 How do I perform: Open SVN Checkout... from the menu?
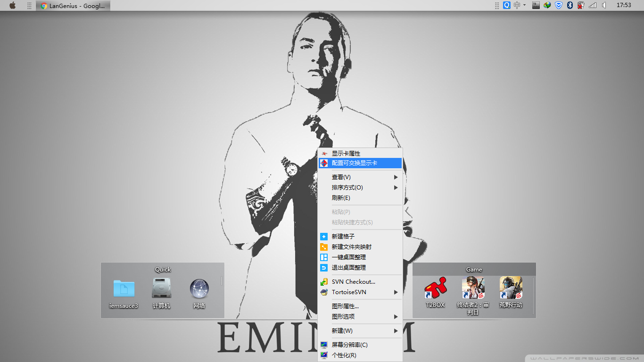pos(360,282)
